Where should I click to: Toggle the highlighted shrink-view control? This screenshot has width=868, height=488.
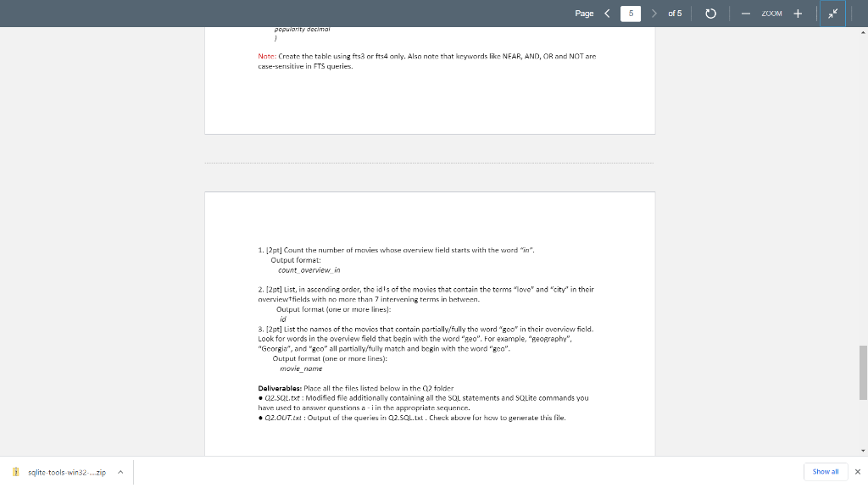tap(832, 13)
